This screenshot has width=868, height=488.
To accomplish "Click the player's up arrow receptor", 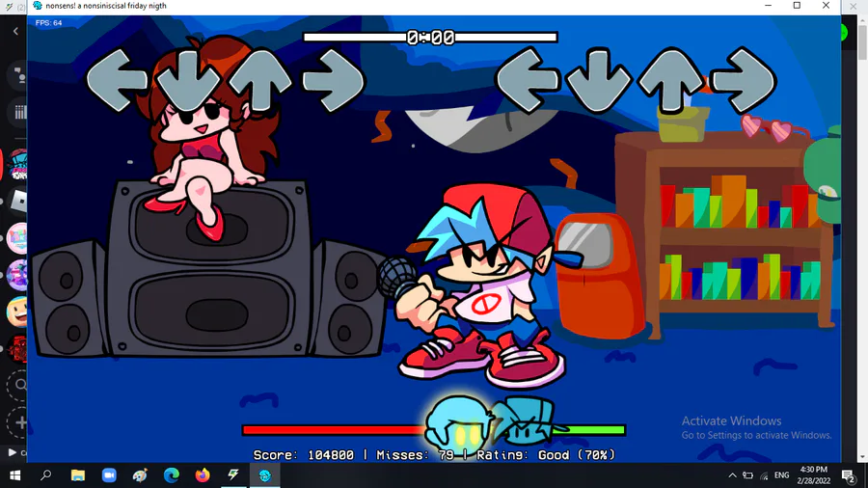I will pyautogui.click(x=671, y=80).
